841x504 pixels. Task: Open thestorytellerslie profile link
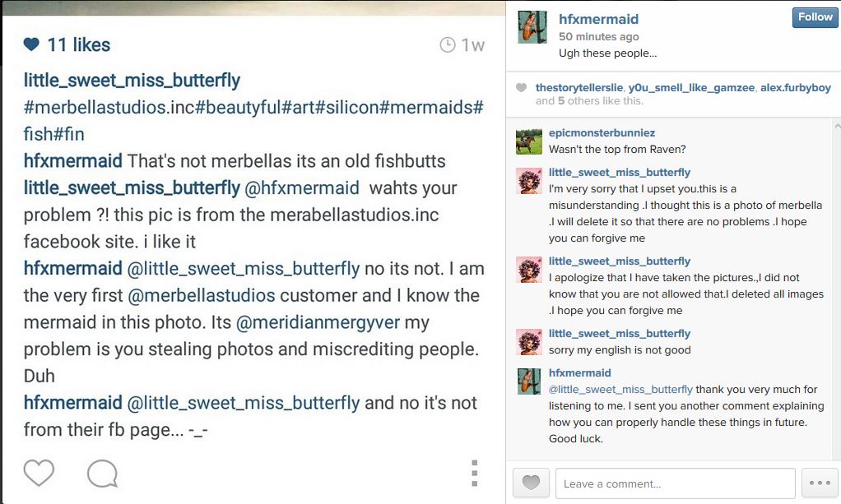click(x=579, y=88)
